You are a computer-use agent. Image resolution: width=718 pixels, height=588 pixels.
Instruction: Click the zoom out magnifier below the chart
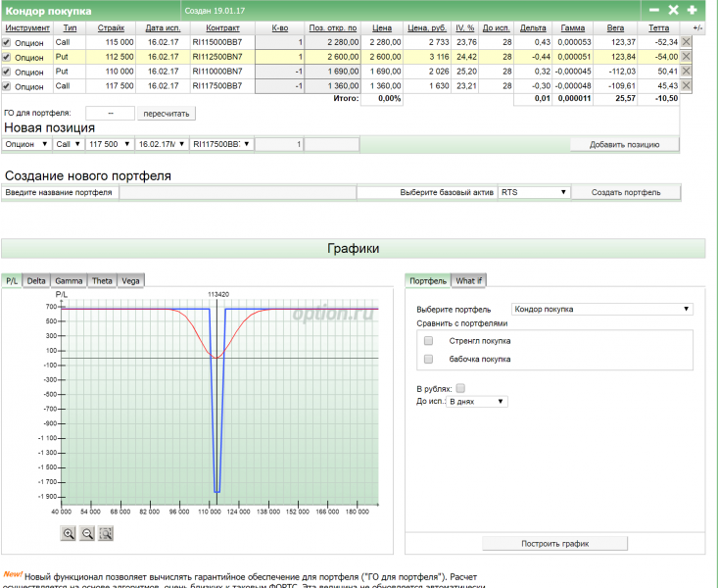pyautogui.click(x=87, y=533)
